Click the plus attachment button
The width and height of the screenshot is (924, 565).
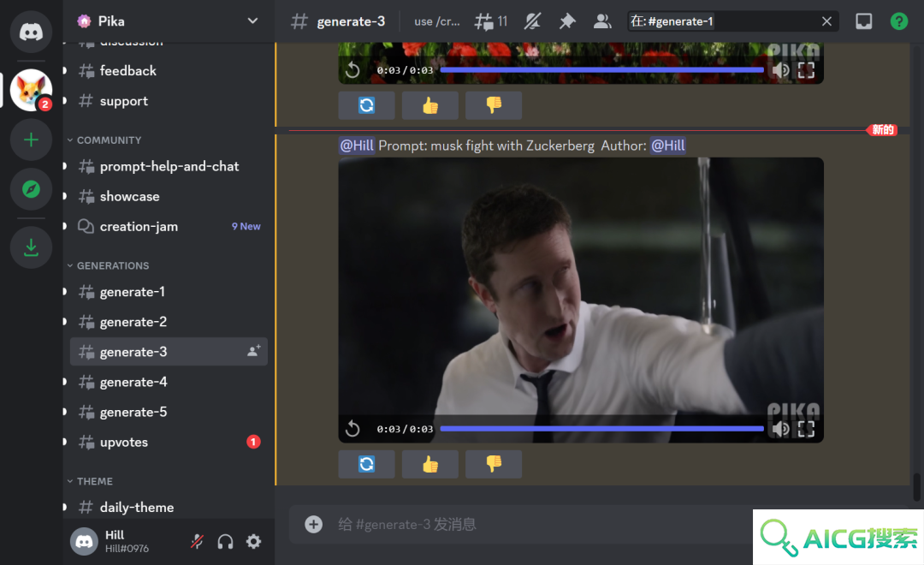click(x=313, y=524)
